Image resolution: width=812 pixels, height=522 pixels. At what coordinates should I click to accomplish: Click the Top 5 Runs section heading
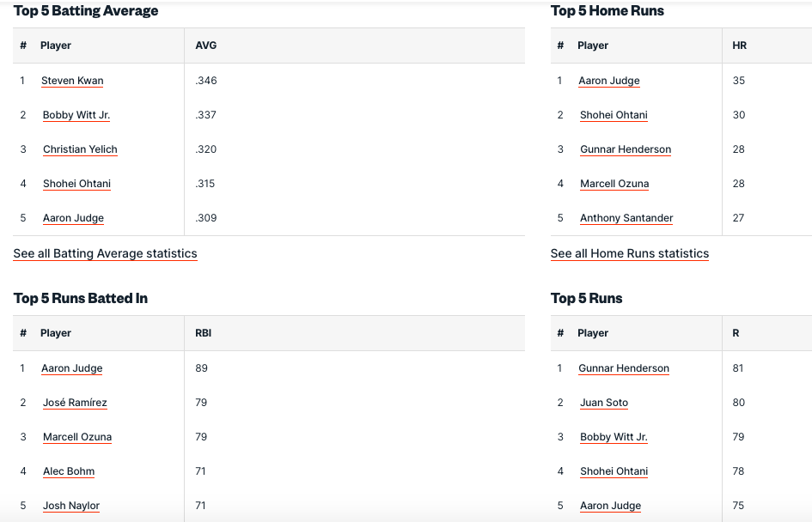585,298
